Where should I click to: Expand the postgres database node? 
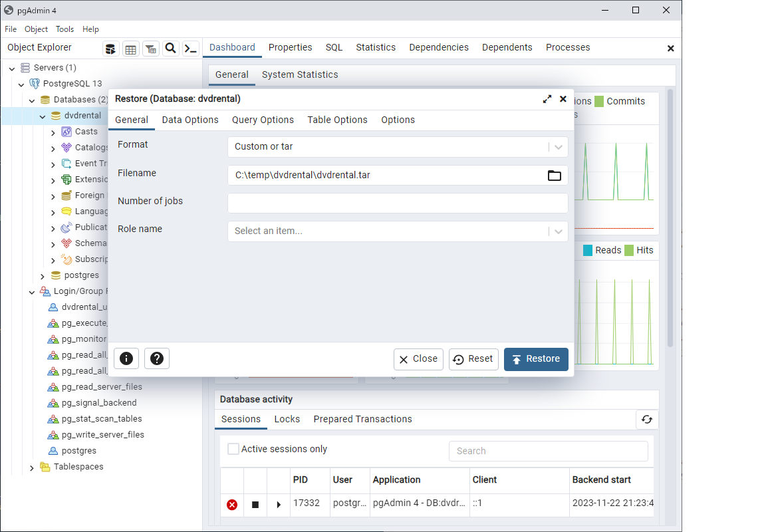43,277
